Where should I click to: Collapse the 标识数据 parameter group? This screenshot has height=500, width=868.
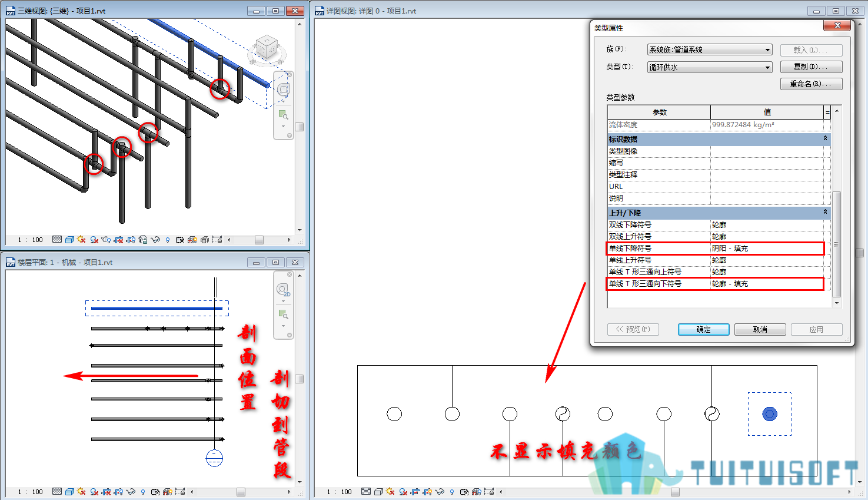coord(825,139)
